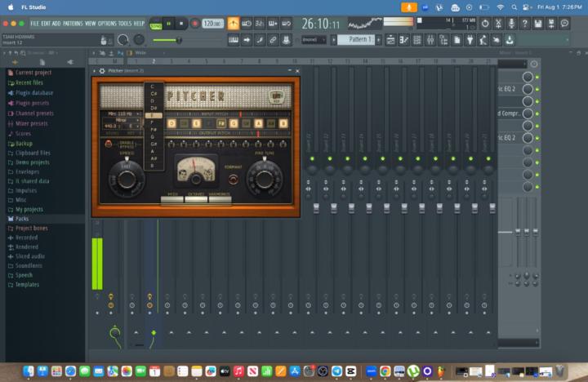Open the Pattern 1 selector dropdown
Screen dimensions: 588x382
pyautogui.click(x=358, y=39)
